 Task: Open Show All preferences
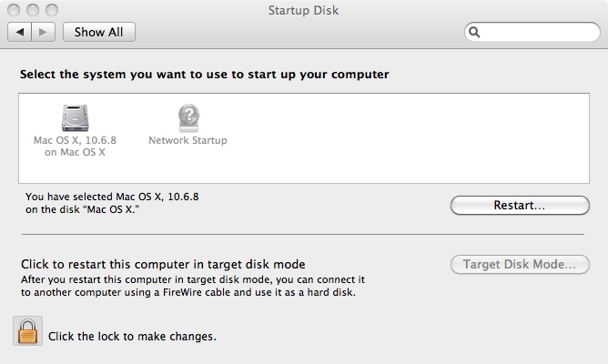[x=99, y=32]
